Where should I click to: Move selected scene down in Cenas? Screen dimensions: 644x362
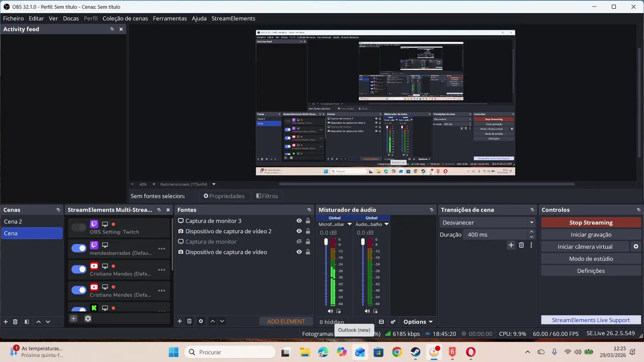(x=48, y=322)
